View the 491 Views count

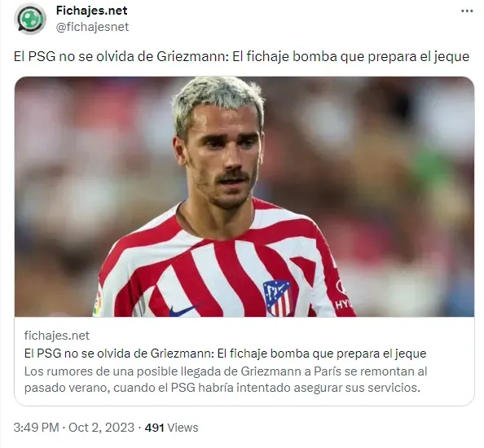point(171,428)
